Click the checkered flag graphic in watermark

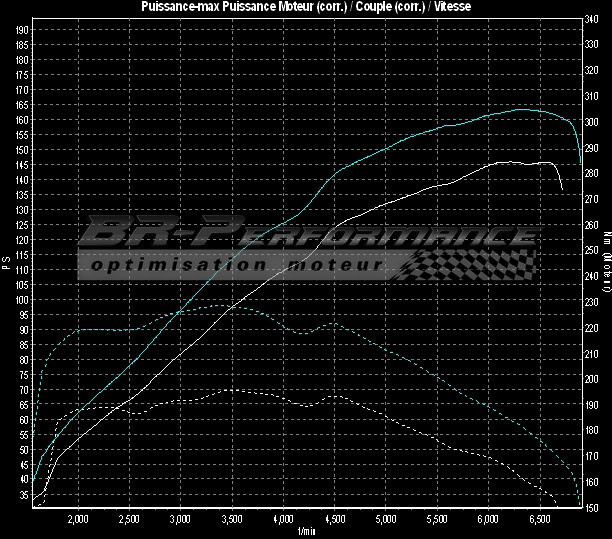pos(470,262)
